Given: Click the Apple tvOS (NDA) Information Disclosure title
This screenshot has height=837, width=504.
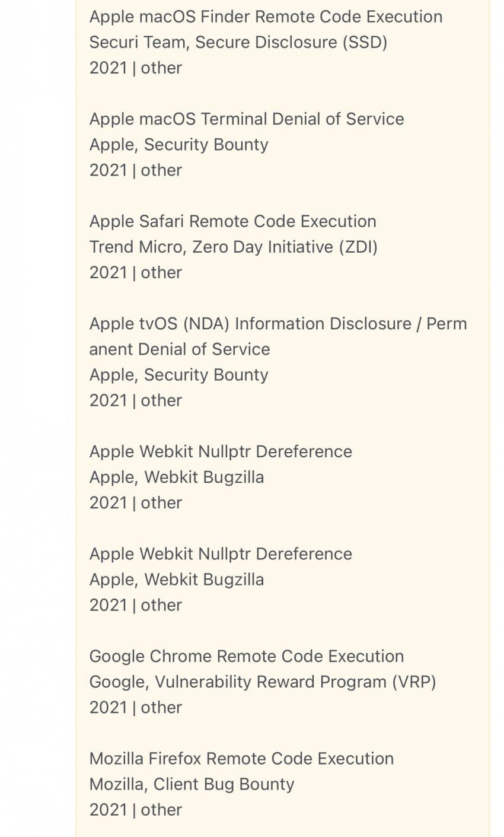Looking at the screenshot, I should (278, 324).
